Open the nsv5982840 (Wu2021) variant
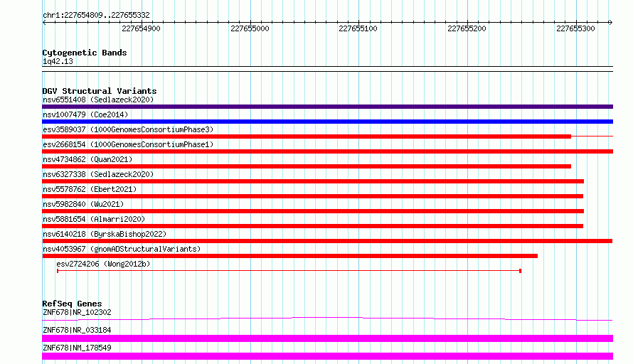This screenshot has width=633, height=364. (x=83, y=204)
